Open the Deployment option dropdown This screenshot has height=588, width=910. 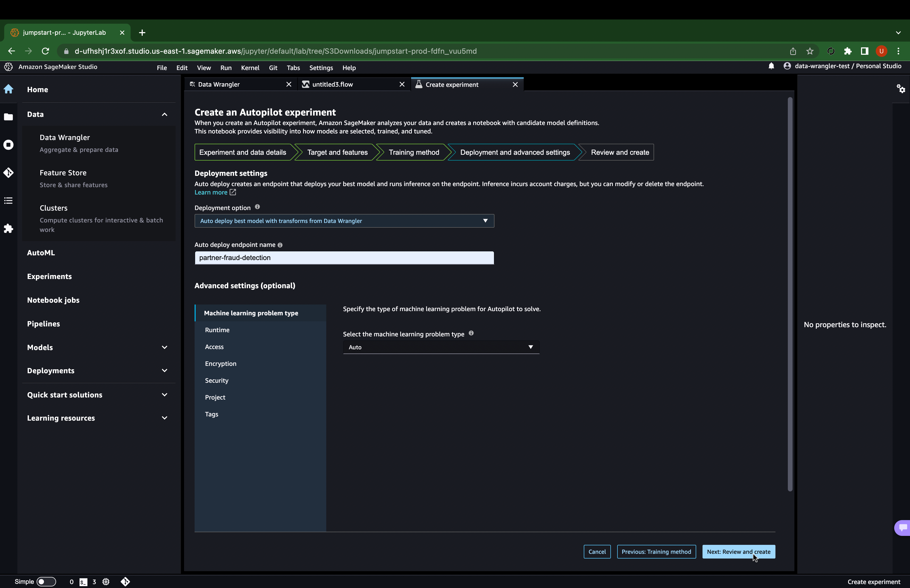pyautogui.click(x=344, y=221)
